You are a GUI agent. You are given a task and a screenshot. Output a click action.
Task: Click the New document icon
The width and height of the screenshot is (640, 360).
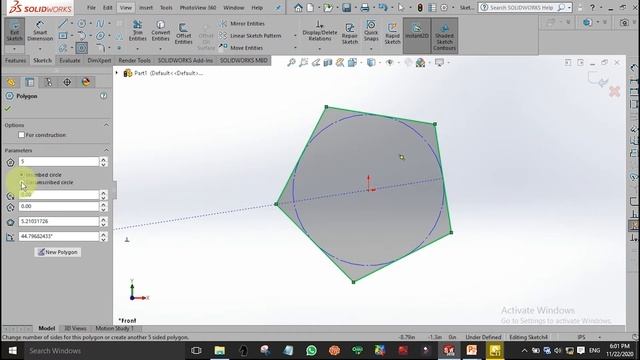(x=311, y=7)
